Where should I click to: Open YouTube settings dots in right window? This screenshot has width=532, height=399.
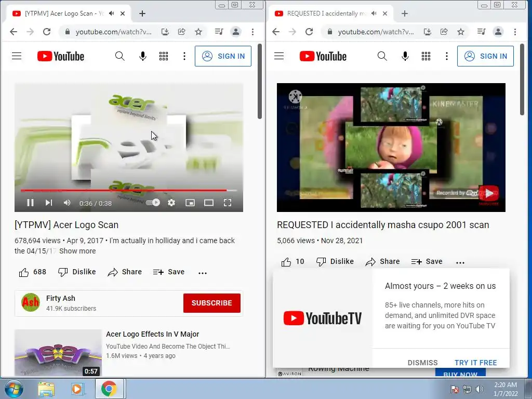(446, 56)
